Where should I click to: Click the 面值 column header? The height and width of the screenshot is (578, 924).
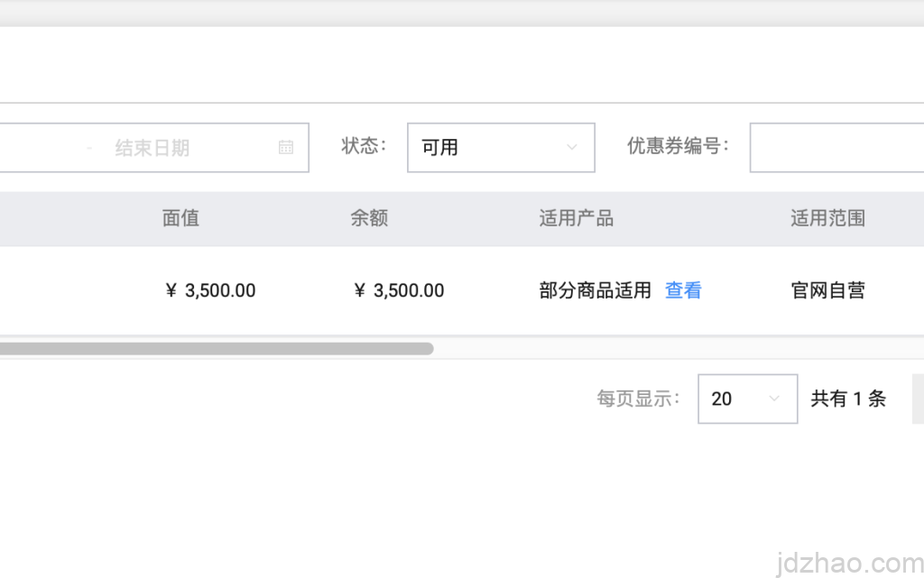click(x=180, y=218)
